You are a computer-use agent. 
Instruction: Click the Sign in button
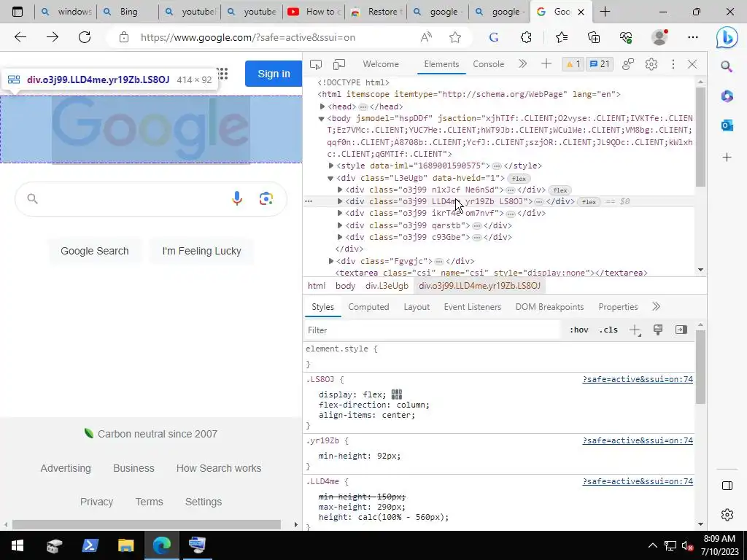(x=274, y=74)
